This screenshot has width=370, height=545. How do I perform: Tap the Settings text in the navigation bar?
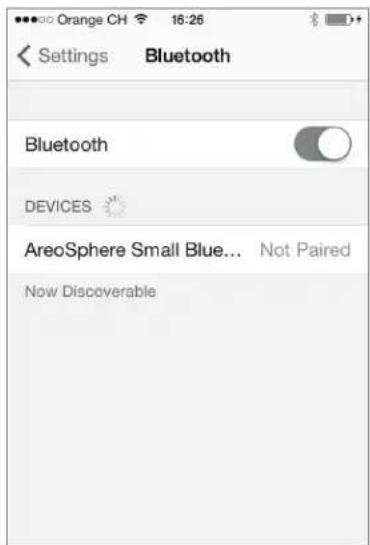pyautogui.click(x=73, y=56)
